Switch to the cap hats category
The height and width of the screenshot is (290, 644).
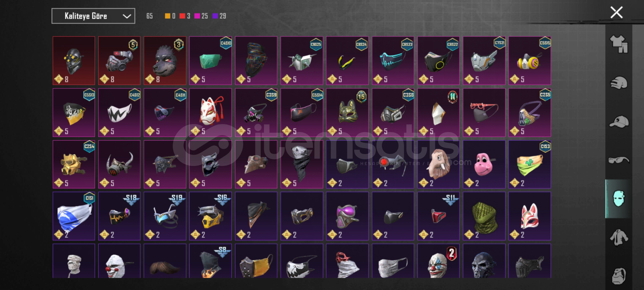(x=619, y=121)
